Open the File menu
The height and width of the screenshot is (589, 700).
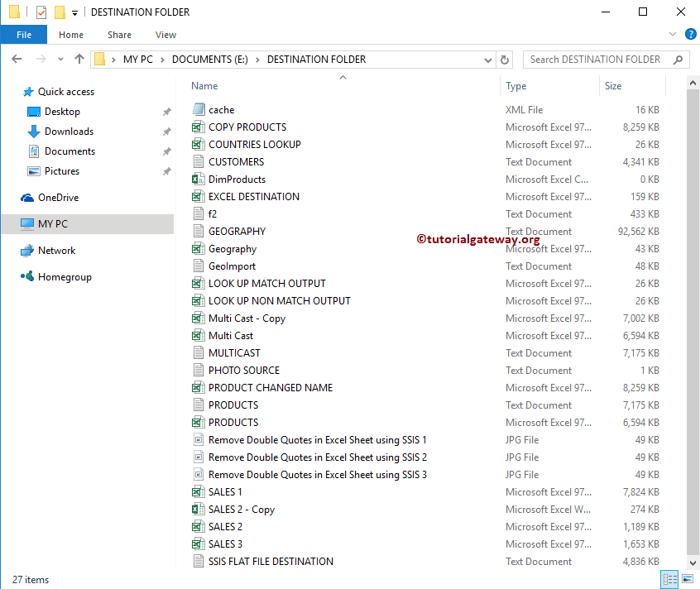coord(24,35)
